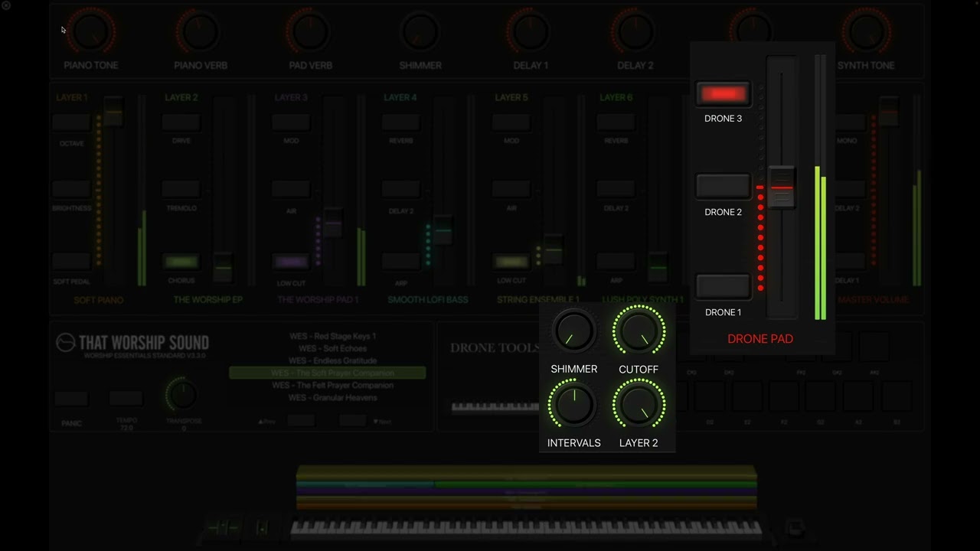Enable AIR on Layer 3
Image resolution: width=980 pixels, height=551 pixels.
click(291, 188)
